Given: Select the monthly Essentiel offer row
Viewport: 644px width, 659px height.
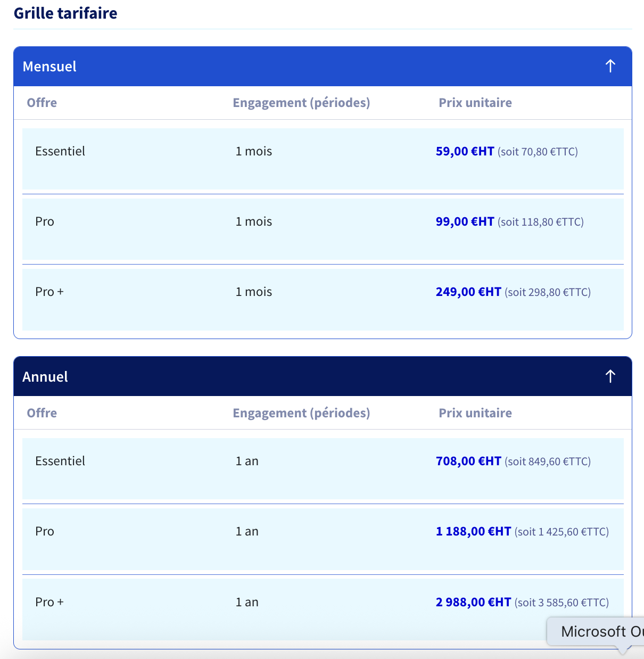Looking at the screenshot, I should [323, 159].
